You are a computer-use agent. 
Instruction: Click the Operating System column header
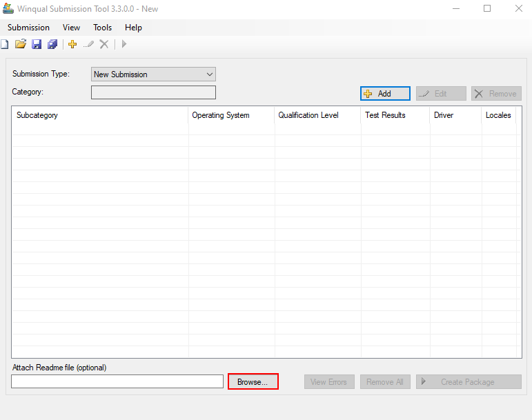coord(231,115)
